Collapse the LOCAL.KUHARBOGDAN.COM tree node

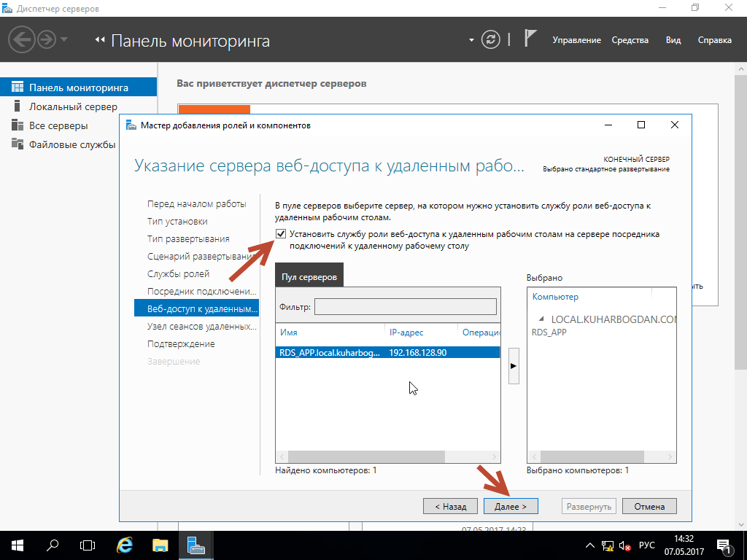(x=541, y=319)
